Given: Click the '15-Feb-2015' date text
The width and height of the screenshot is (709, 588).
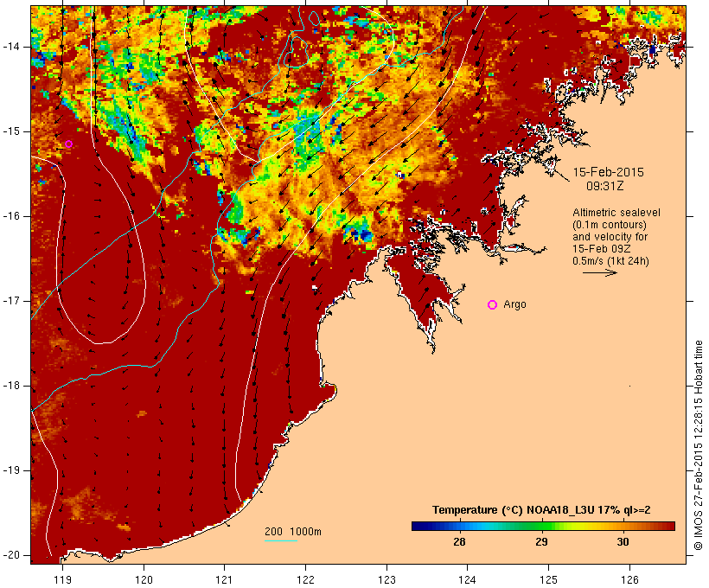Looking at the screenshot, I should click(608, 172).
